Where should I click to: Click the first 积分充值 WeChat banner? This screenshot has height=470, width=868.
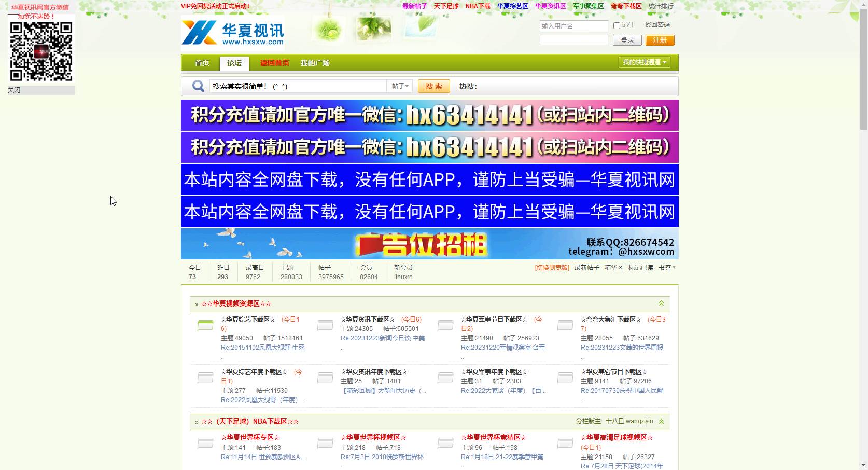click(430, 115)
